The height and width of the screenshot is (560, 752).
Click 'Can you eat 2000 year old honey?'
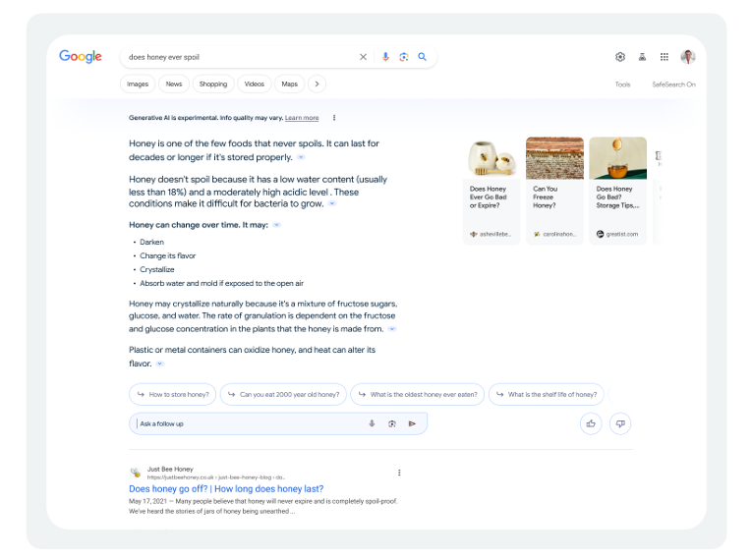(x=283, y=394)
